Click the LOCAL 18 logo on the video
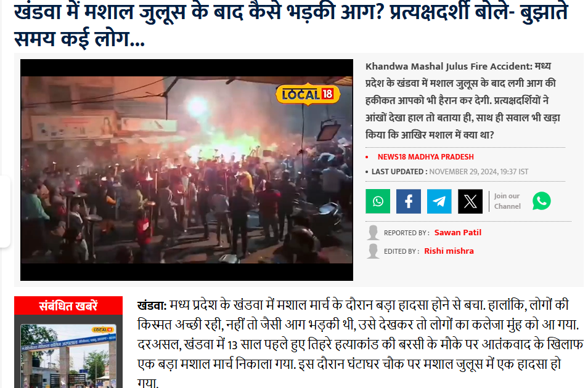This screenshot has height=388, width=588. click(x=308, y=94)
